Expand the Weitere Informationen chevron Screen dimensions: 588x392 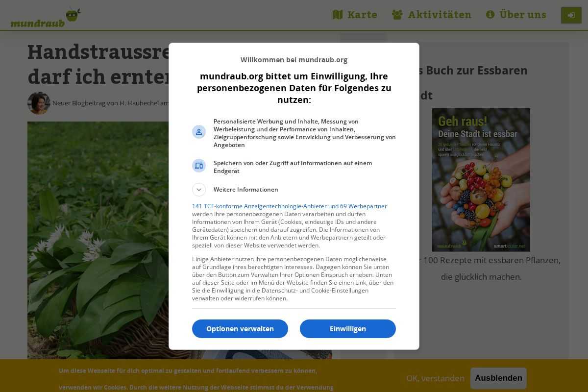(199, 190)
